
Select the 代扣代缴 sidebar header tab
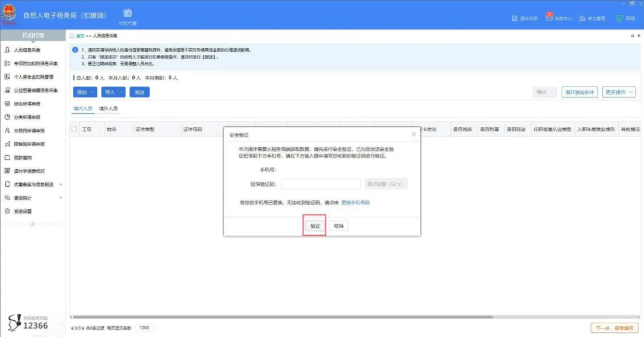pyautogui.click(x=33, y=35)
